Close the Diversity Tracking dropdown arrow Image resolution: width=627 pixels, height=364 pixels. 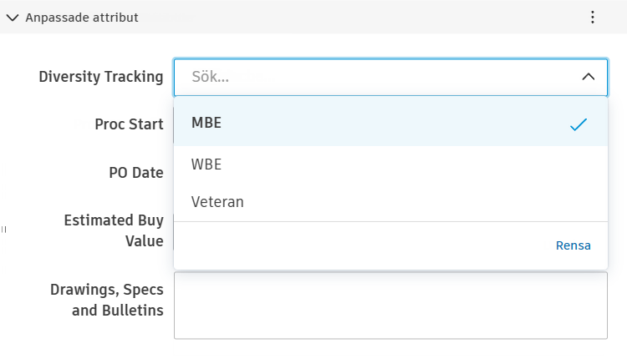click(x=588, y=77)
